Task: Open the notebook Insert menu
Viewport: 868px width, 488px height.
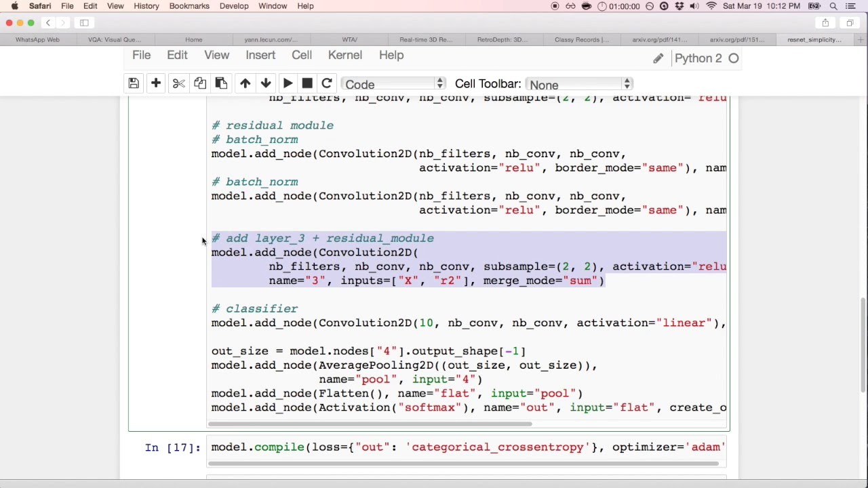Action: pyautogui.click(x=260, y=55)
